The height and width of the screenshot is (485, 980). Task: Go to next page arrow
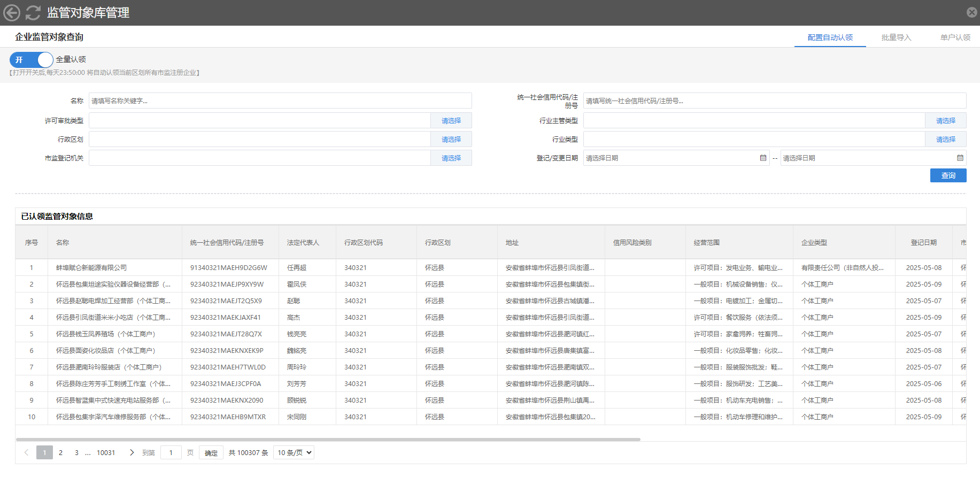pos(132,452)
